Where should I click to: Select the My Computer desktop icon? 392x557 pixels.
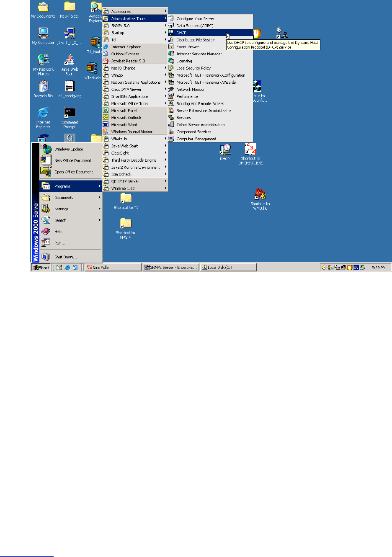(43, 36)
